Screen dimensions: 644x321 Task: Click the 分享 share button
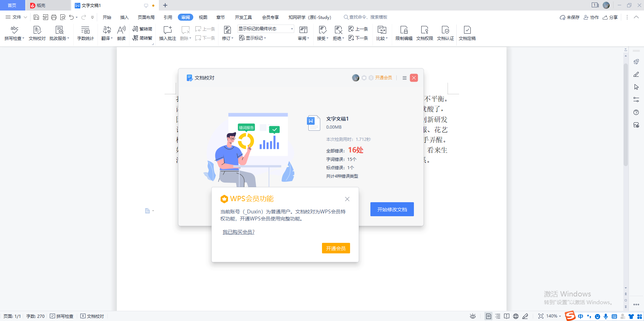click(610, 17)
